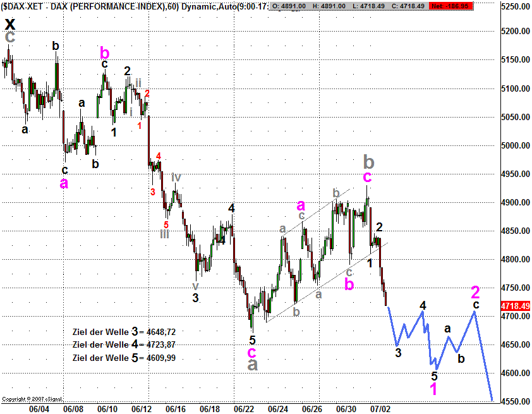Image resolution: width=532 pixels, height=414 pixels.
Task: Click the 5000.00 price axis label
Action: pos(514,146)
